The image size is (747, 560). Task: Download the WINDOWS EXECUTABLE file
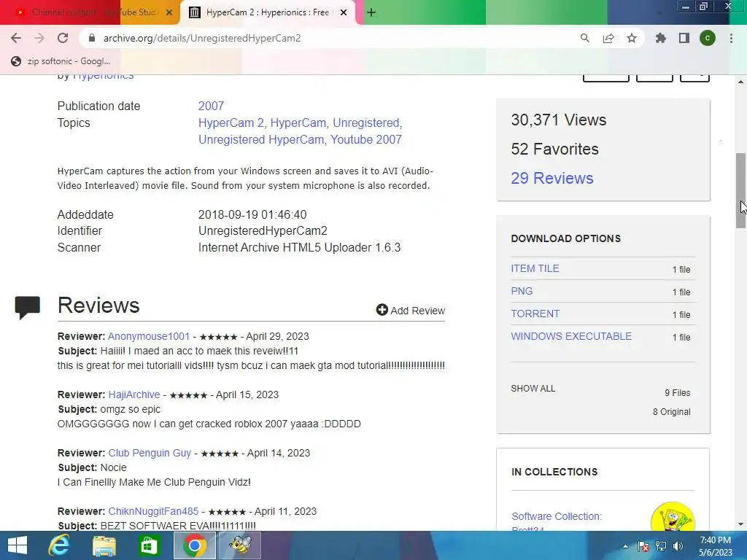(571, 336)
